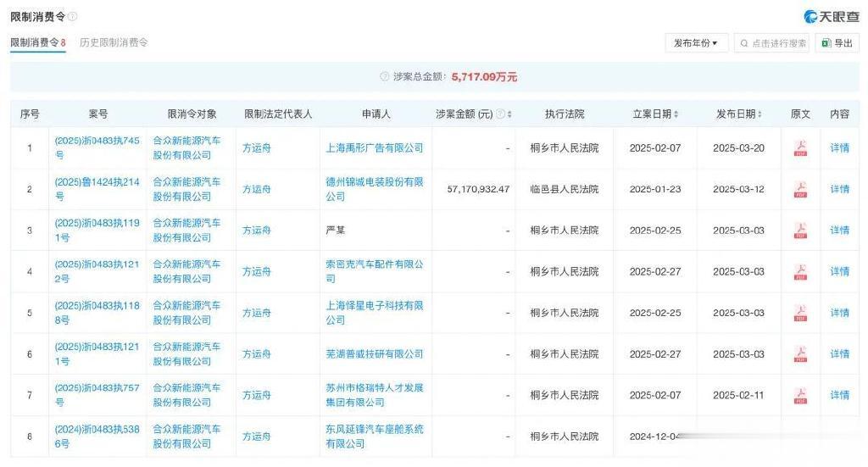The height and width of the screenshot is (467, 868).
Task: Open 详情 for 芜湖普威技研 row
Action: point(839,354)
